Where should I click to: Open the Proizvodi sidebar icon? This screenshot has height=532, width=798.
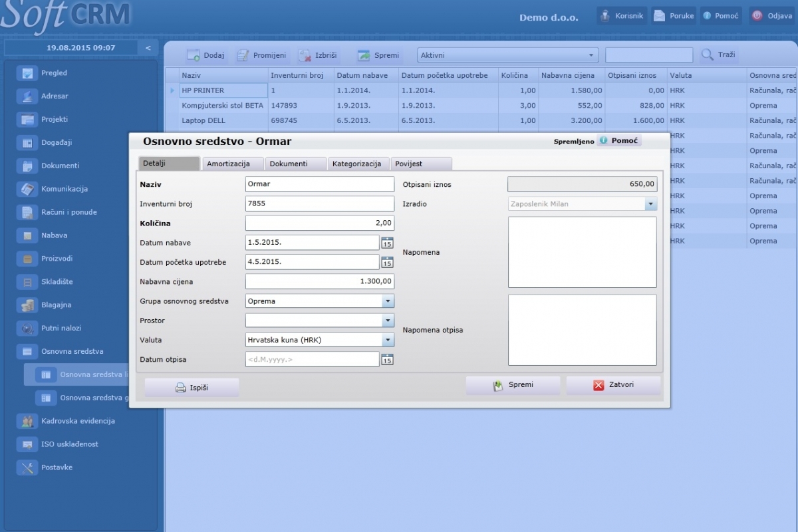point(27,259)
